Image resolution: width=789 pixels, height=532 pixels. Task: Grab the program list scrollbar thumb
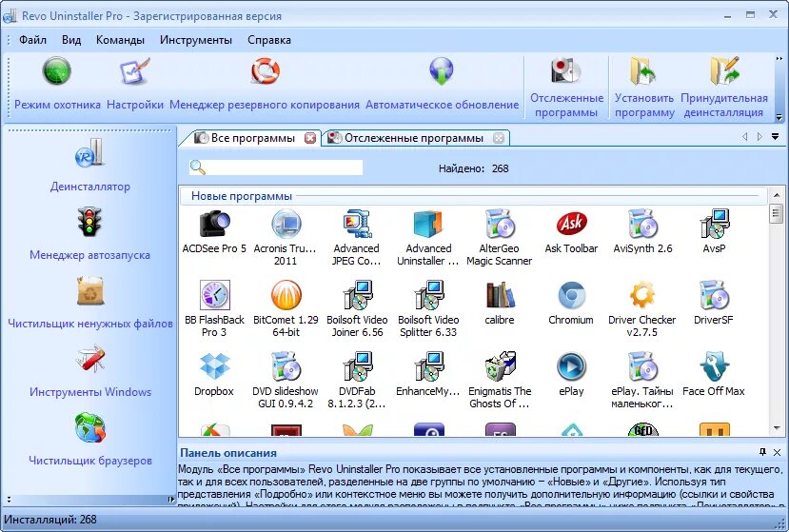pyautogui.click(x=776, y=213)
